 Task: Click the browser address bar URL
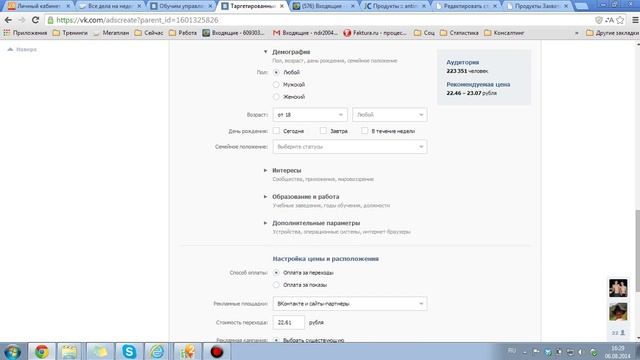[137, 20]
